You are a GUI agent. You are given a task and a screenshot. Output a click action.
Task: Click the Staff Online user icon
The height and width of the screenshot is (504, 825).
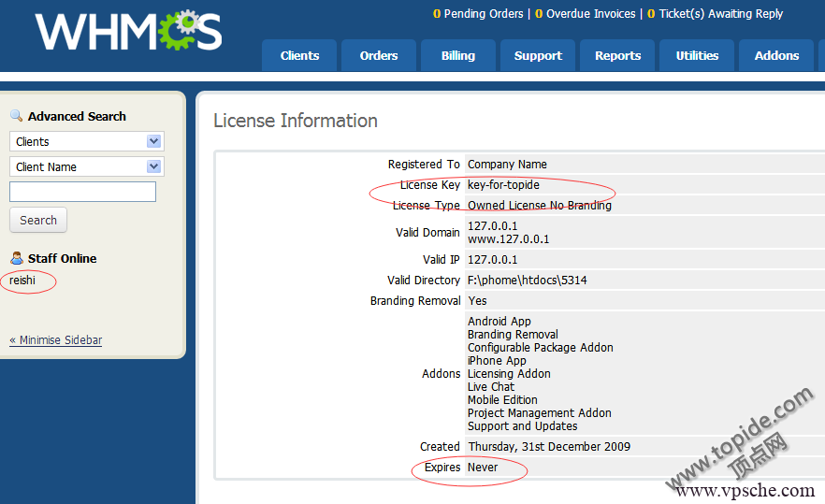(x=16, y=258)
